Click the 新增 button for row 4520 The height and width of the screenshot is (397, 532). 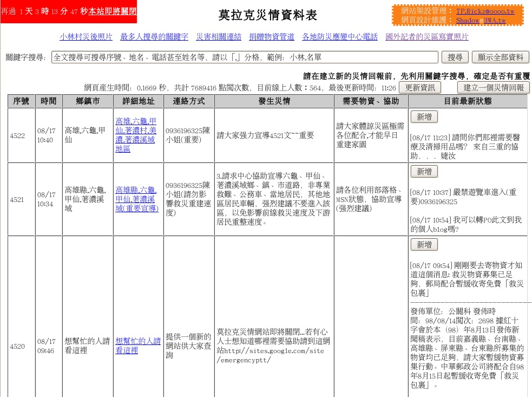[424, 244]
